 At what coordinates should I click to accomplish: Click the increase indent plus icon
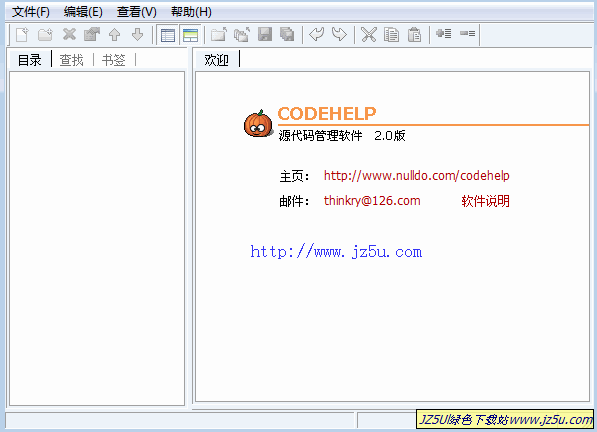click(x=444, y=33)
